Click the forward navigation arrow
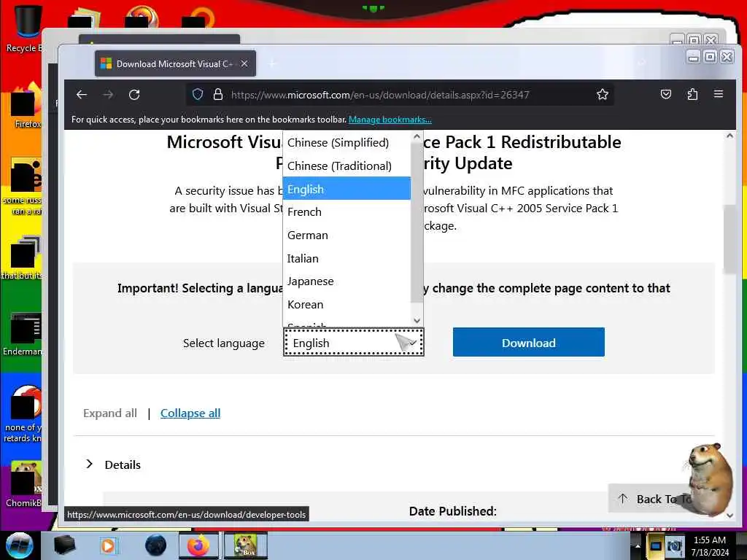 pyautogui.click(x=108, y=95)
